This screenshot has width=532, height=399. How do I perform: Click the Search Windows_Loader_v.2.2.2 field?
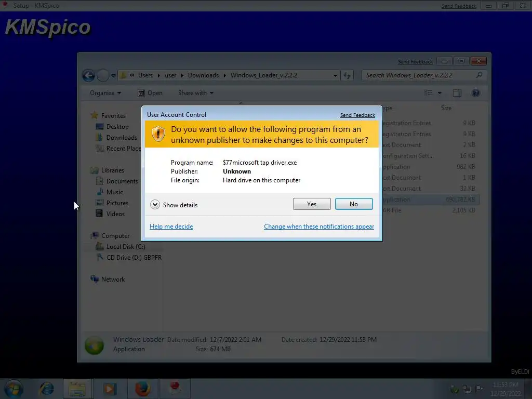click(424, 75)
